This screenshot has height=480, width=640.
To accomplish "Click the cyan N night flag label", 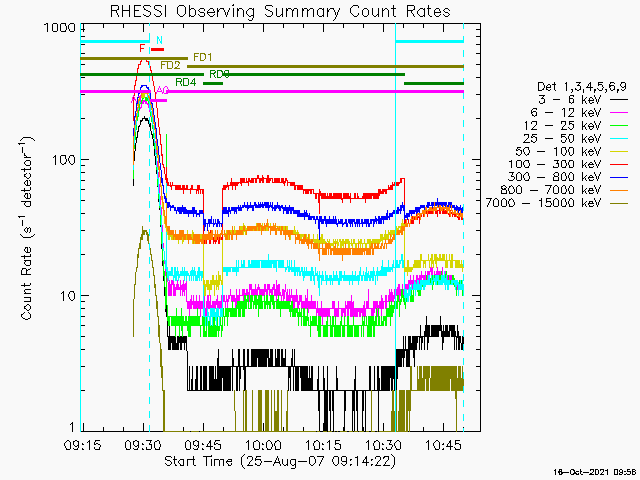I will click(160, 40).
